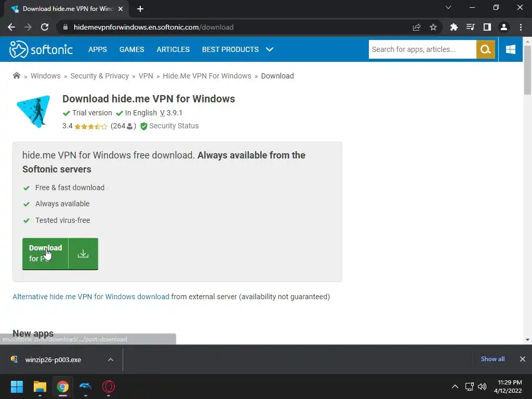Open the media controls icon
The width and height of the screenshot is (532, 399).
(470, 27)
